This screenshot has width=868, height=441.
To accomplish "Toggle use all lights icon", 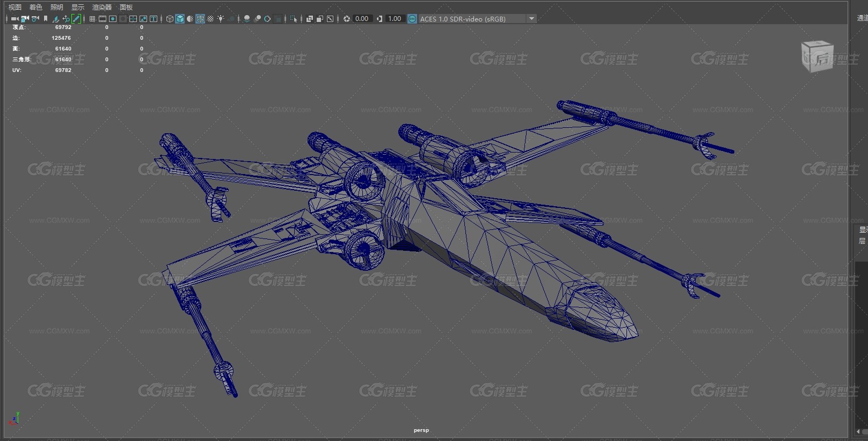I will tap(221, 19).
